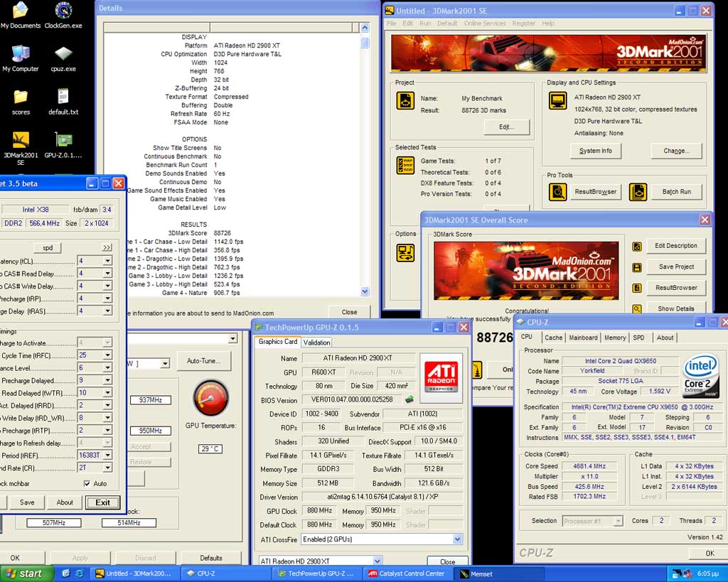Open the Act. Delayed (tRRD) dropdown
Screen dimensions: 728x582
pyautogui.click(x=107, y=405)
